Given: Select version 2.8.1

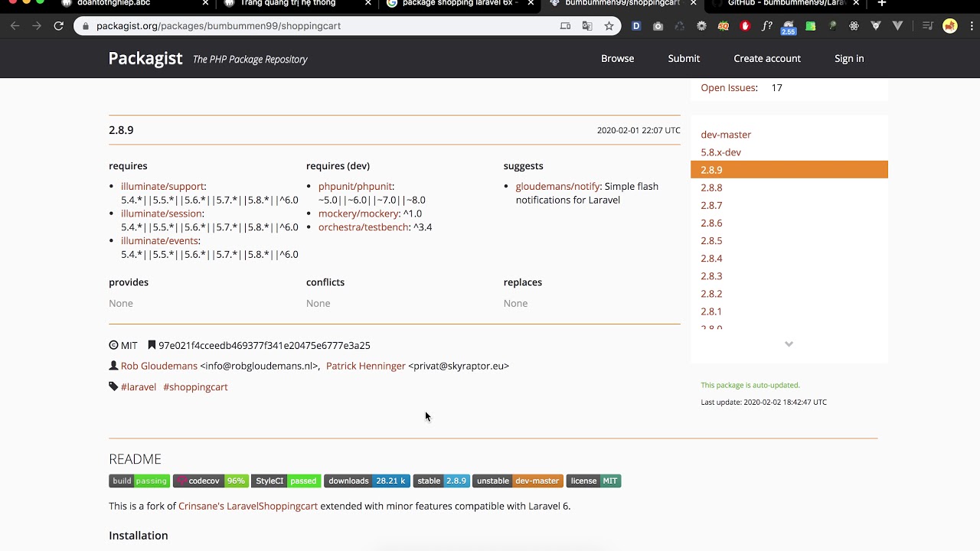Looking at the screenshot, I should point(711,311).
